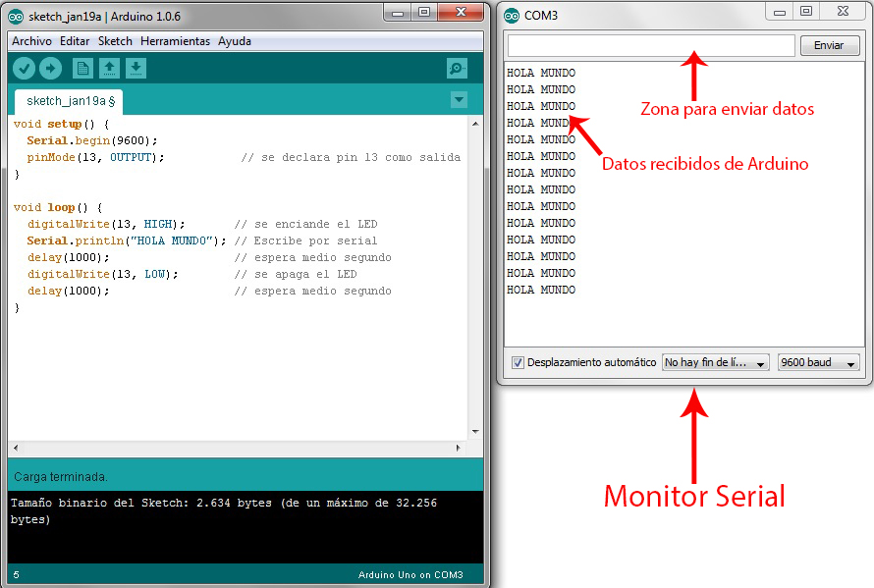Image resolution: width=874 pixels, height=588 pixels.
Task: Click the pinMode(13, OUTPUT) code line
Action: click(x=95, y=157)
